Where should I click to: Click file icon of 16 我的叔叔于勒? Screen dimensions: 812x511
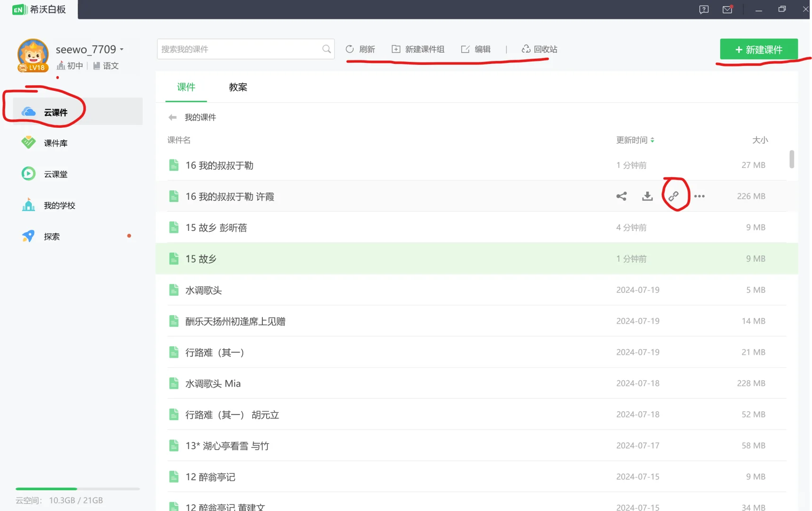pyautogui.click(x=174, y=165)
